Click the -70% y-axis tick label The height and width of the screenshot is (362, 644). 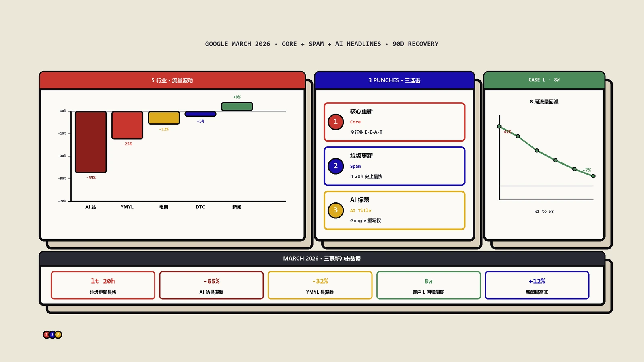pyautogui.click(x=62, y=201)
